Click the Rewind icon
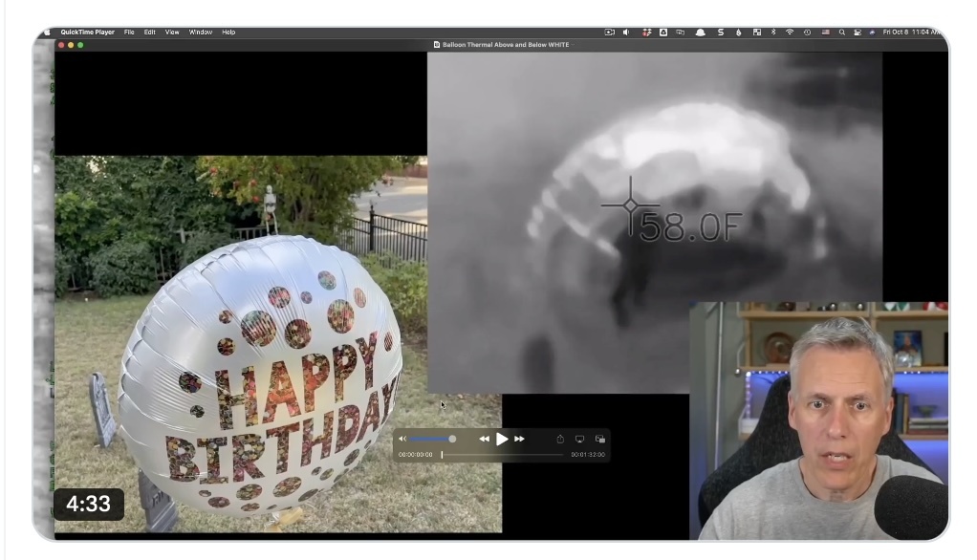Viewport: 977px width, 560px height. pyautogui.click(x=484, y=439)
